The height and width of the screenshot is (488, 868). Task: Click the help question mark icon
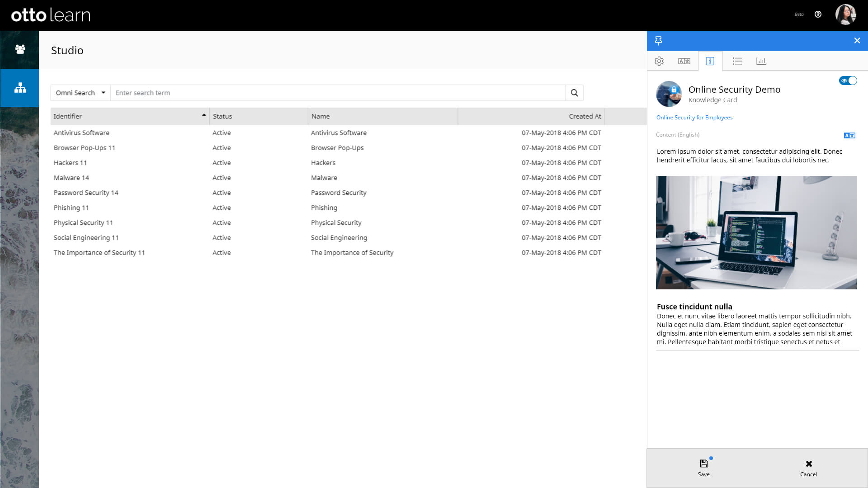coord(818,14)
